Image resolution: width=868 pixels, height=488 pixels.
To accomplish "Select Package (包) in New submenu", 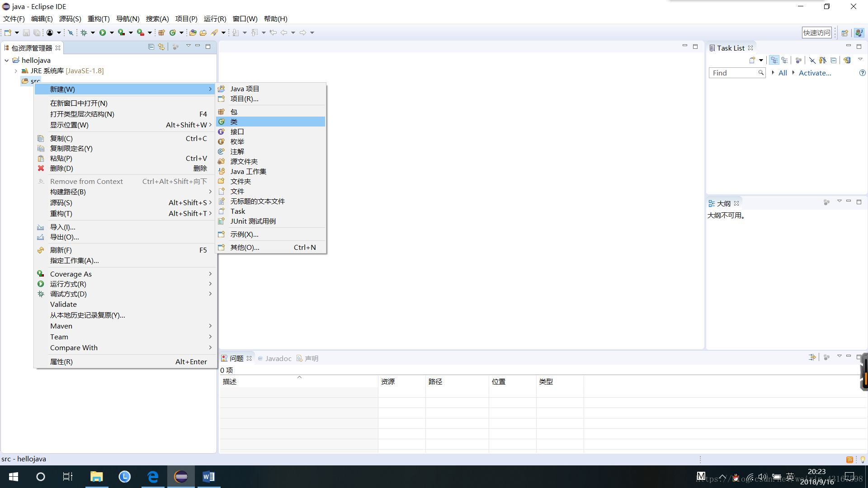I will click(x=271, y=112).
